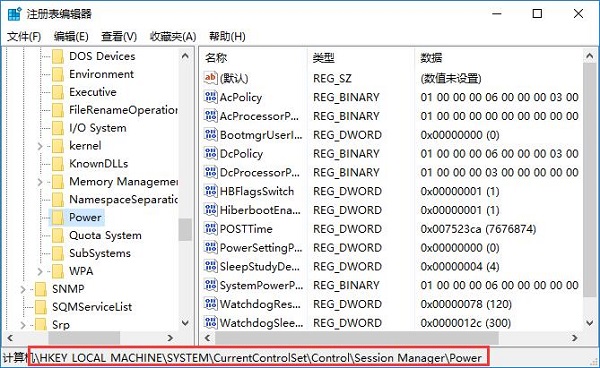Click the string icon of (默认) value
The height and width of the screenshot is (368, 600).
(x=210, y=78)
